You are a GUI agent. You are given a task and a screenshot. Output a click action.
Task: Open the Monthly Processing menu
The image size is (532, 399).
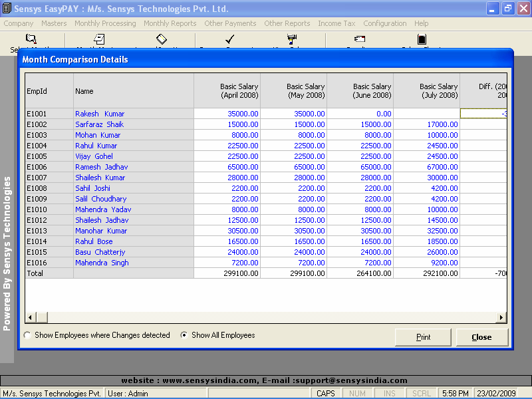(105, 23)
